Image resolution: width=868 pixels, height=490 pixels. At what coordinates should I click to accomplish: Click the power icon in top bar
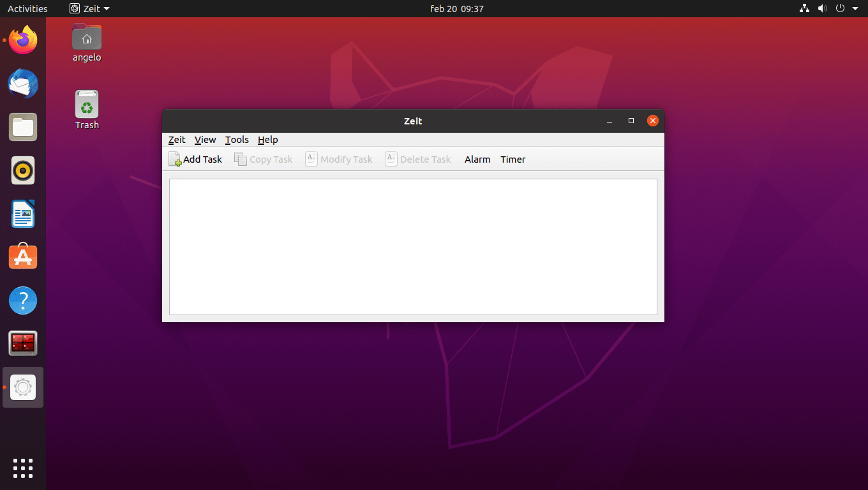pyautogui.click(x=840, y=9)
